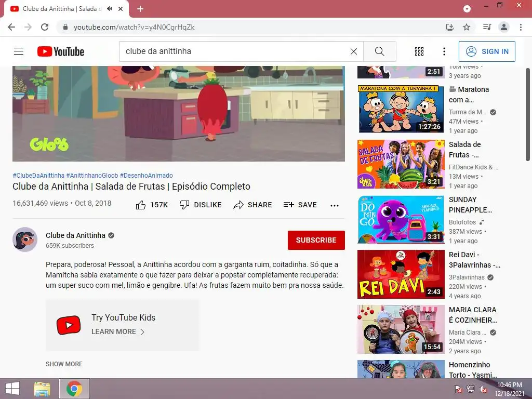Share the video
The height and width of the screenshot is (399, 532).
(253, 205)
